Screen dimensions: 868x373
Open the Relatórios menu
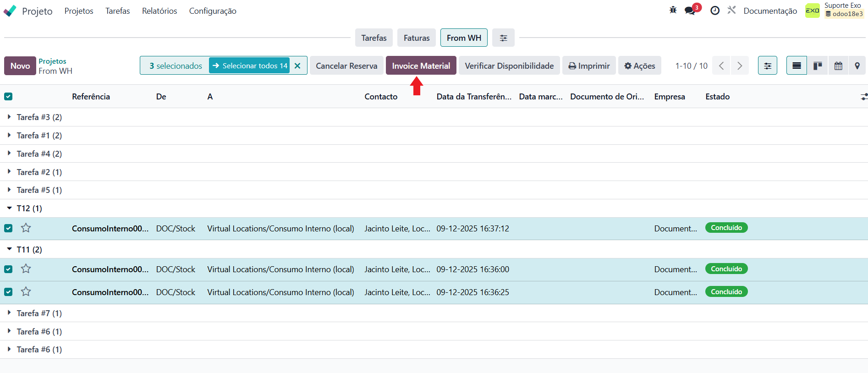tap(159, 11)
